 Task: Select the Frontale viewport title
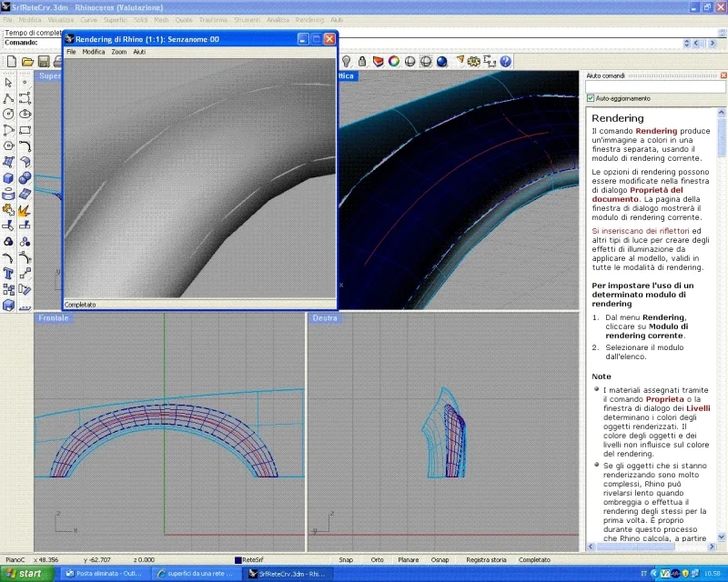pos(54,318)
